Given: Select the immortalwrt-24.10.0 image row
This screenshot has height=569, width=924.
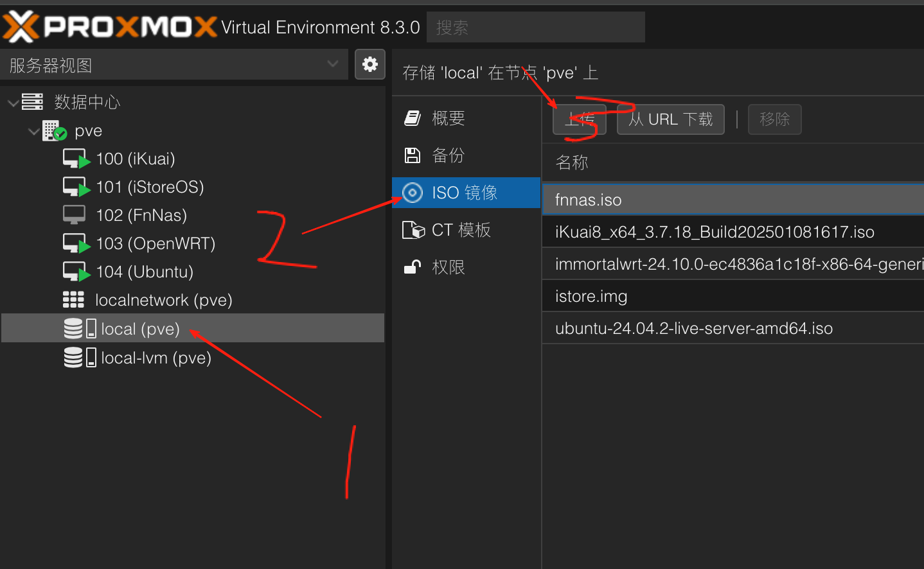Looking at the screenshot, I should pyautogui.click(x=733, y=264).
